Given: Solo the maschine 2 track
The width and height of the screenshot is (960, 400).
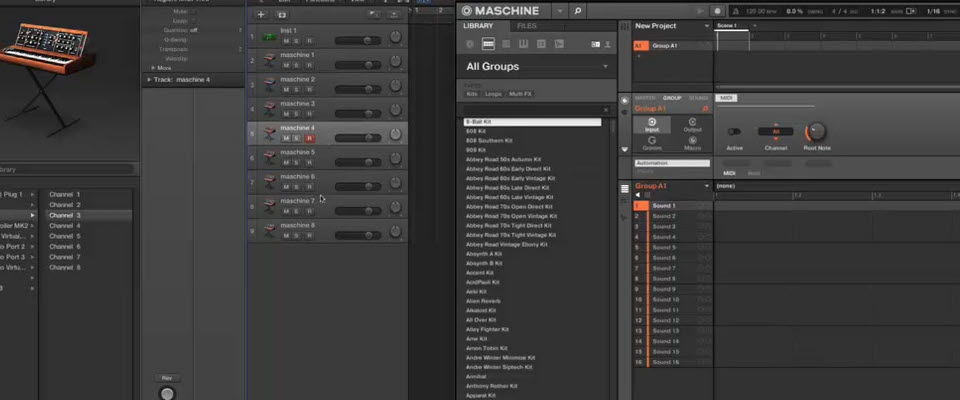Looking at the screenshot, I should (x=297, y=89).
